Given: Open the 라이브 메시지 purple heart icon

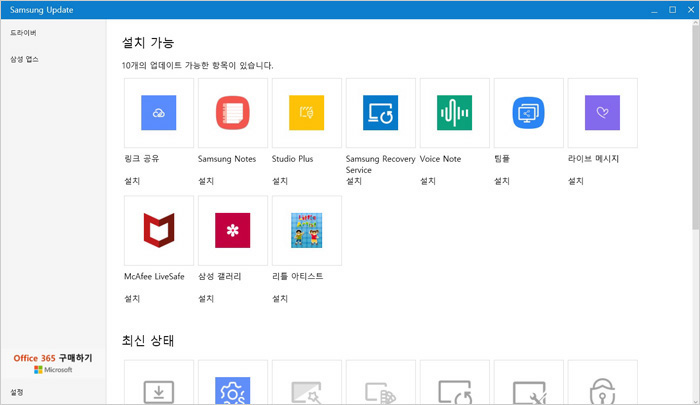Looking at the screenshot, I should [602, 113].
